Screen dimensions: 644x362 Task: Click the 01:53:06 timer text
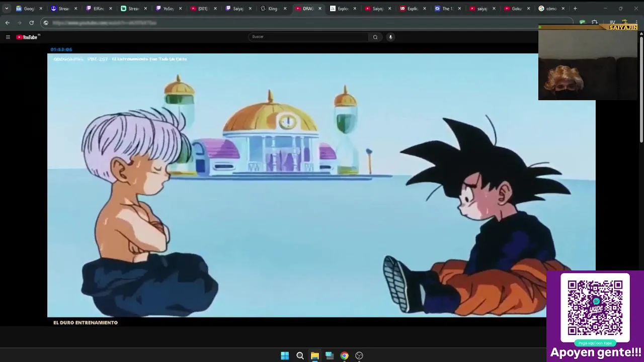(61, 49)
